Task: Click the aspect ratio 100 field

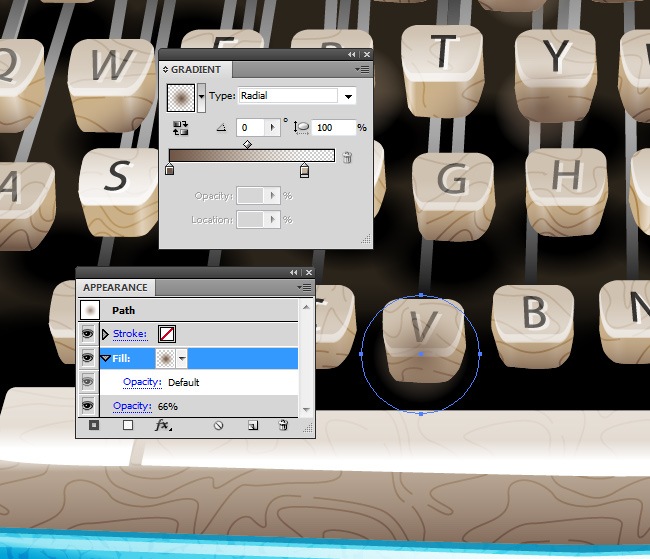Action: 335,128
